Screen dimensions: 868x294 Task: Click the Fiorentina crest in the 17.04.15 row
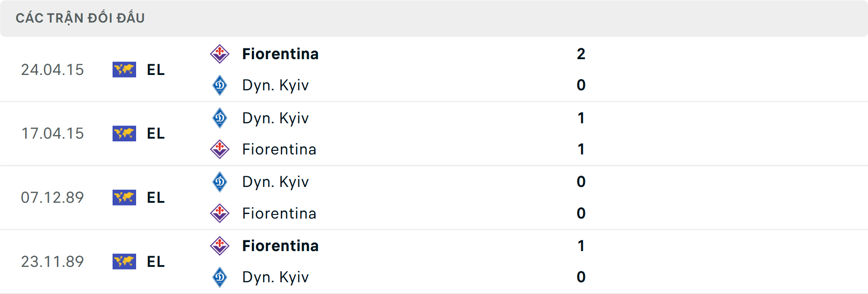220,149
